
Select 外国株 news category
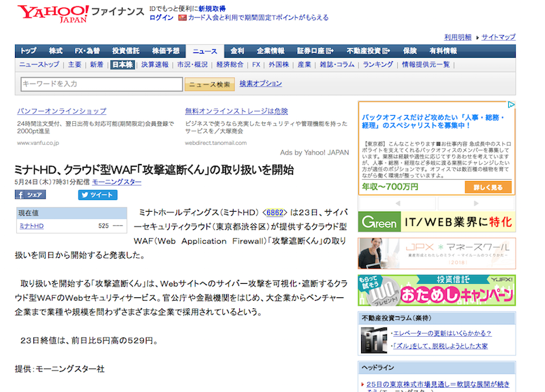tap(279, 65)
